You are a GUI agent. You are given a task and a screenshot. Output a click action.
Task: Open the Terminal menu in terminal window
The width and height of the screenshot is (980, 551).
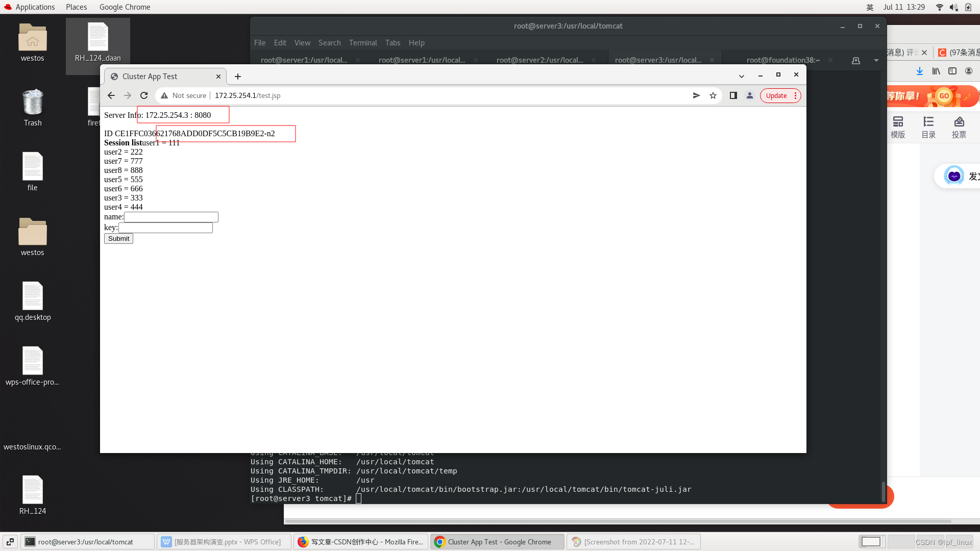(x=363, y=43)
